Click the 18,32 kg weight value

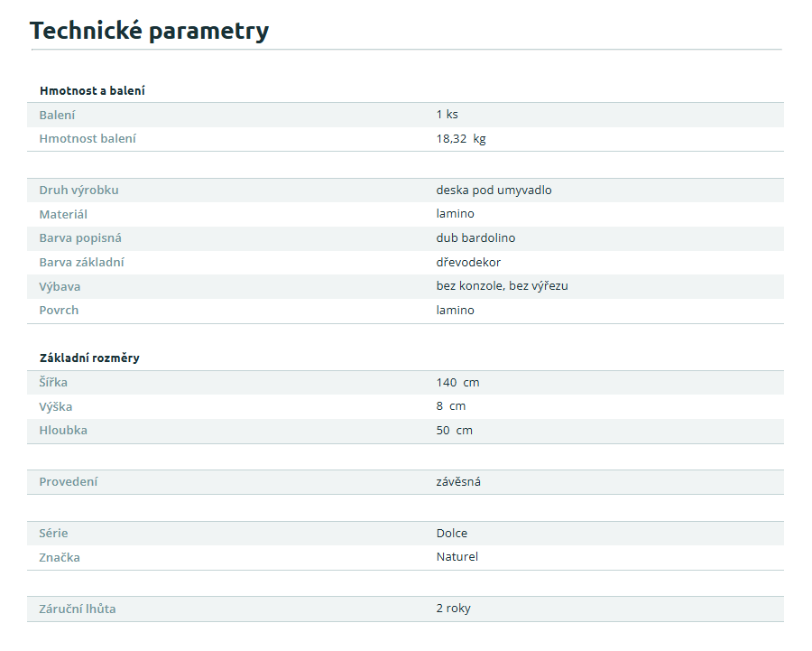tap(461, 139)
